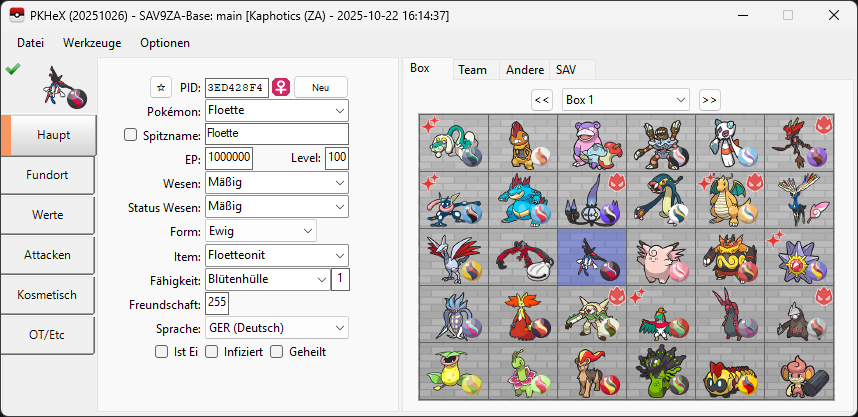This screenshot has height=417, width=858.
Task: Click the PID hex input field
Action: point(237,87)
